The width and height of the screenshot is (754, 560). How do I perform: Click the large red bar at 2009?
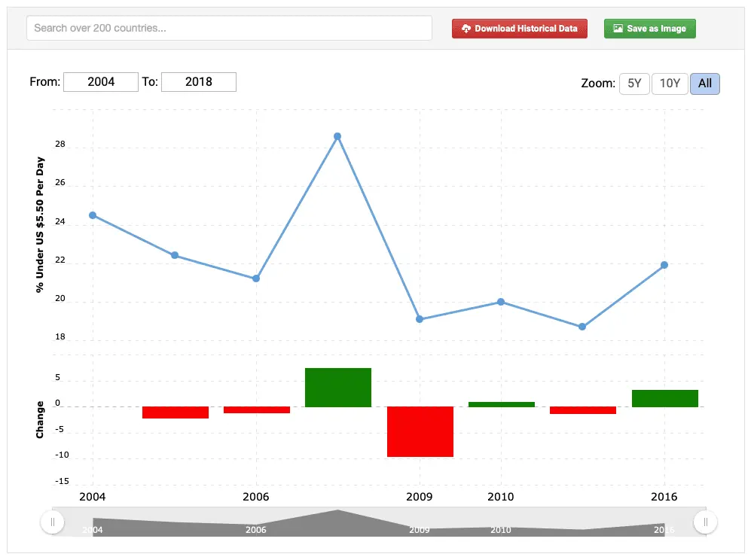[x=420, y=431]
